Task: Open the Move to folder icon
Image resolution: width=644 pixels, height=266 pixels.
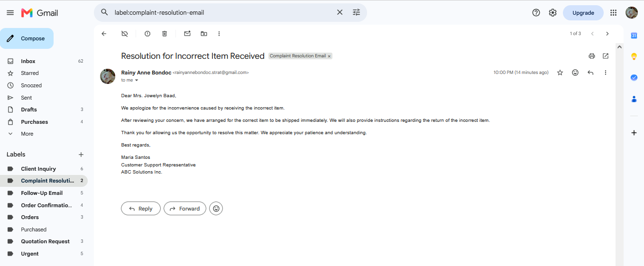Action: [204, 34]
